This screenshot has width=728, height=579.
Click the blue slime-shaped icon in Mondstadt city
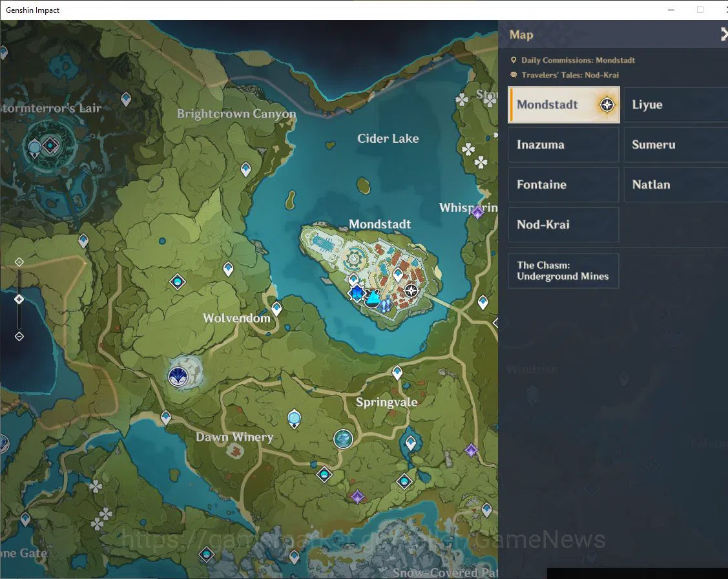[373, 299]
